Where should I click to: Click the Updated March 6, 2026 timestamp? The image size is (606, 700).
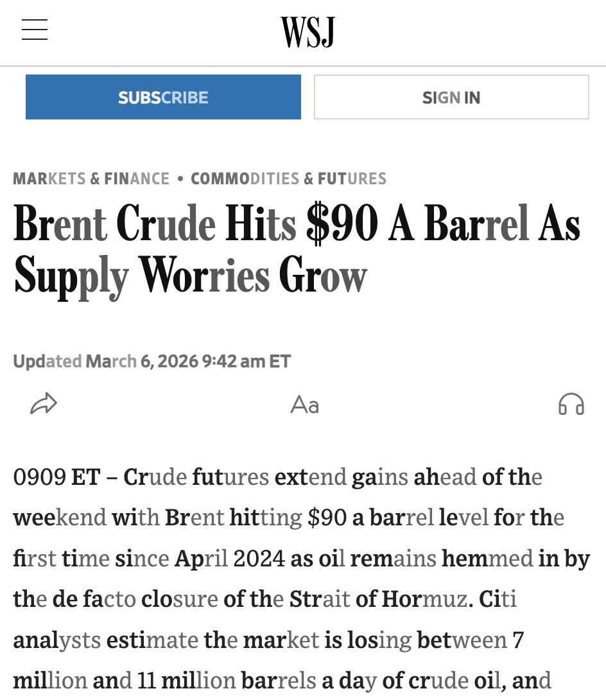pyautogui.click(x=151, y=362)
